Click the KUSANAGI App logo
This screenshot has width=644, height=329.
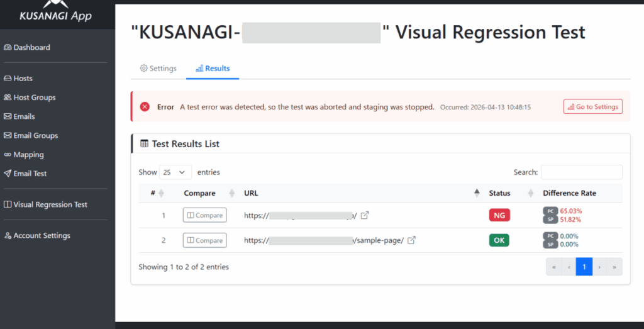pos(55,13)
